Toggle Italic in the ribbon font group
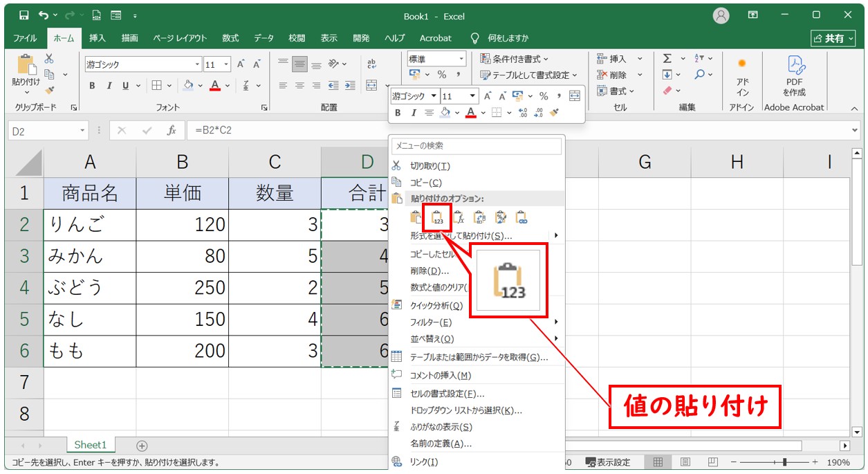Viewport: 868px width, 474px height. (x=109, y=86)
